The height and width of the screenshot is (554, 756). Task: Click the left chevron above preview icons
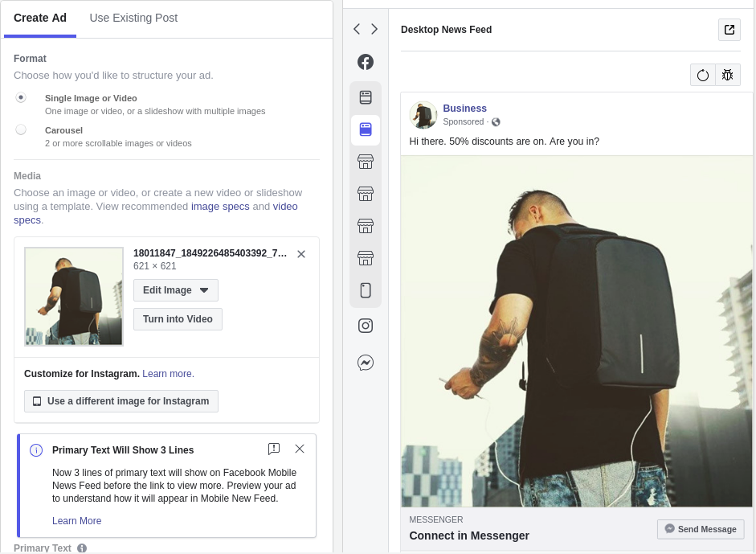[x=357, y=29]
